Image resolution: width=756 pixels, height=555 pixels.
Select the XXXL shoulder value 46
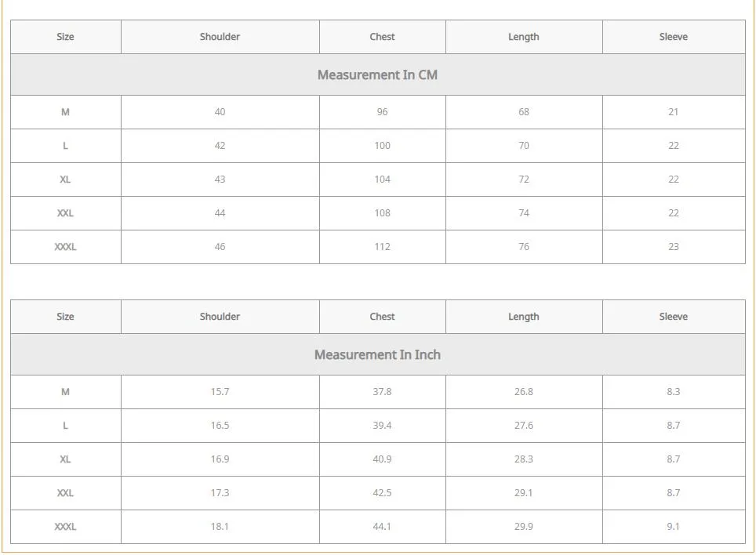[x=220, y=247]
